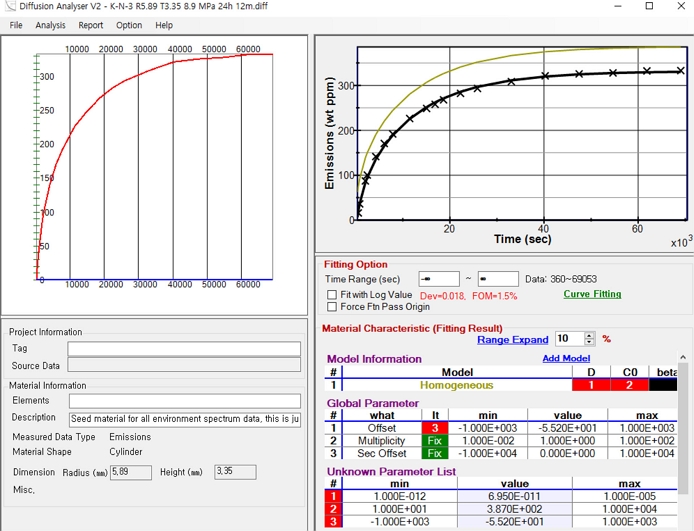Click the Tag input field
The width and height of the screenshot is (694, 531).
coord(184,349)
